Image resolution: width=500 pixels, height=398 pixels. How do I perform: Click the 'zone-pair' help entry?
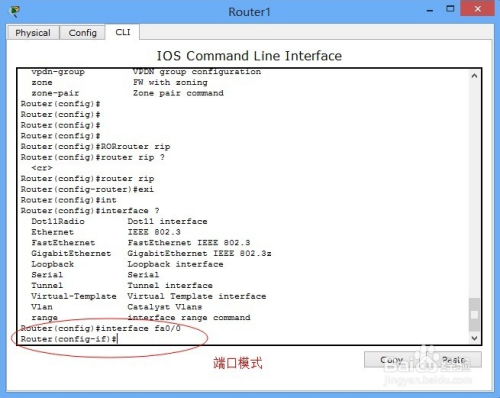pyautogui.click(x=55, y=93)
